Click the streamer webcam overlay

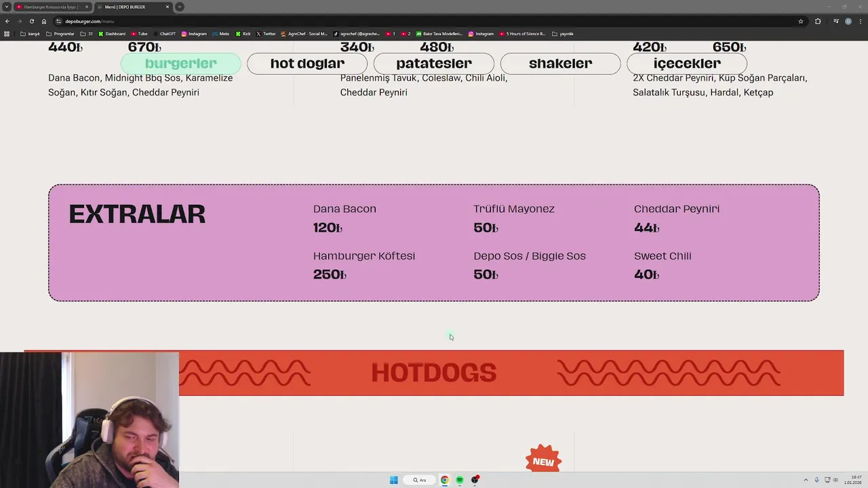pyautogui.click(x=90, y=420)
